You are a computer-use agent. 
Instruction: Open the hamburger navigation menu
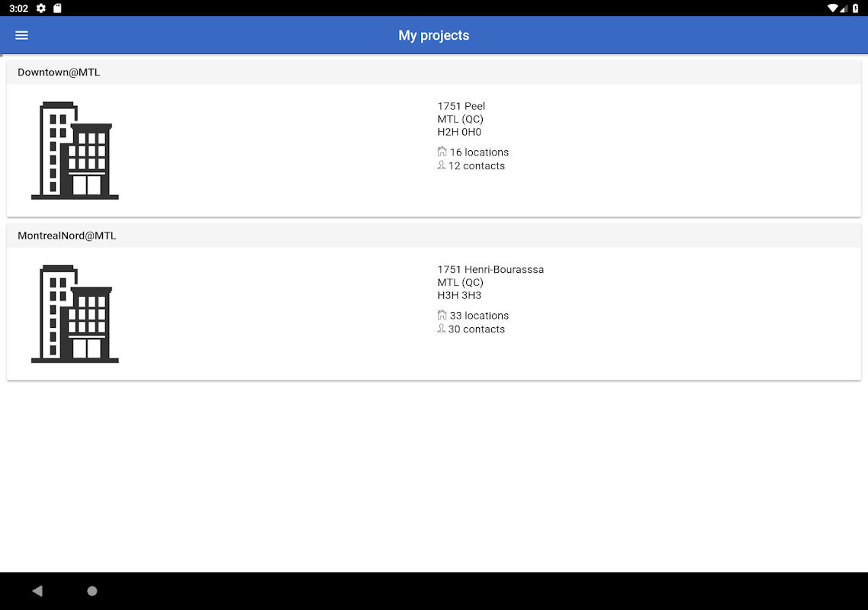(21, 35)
